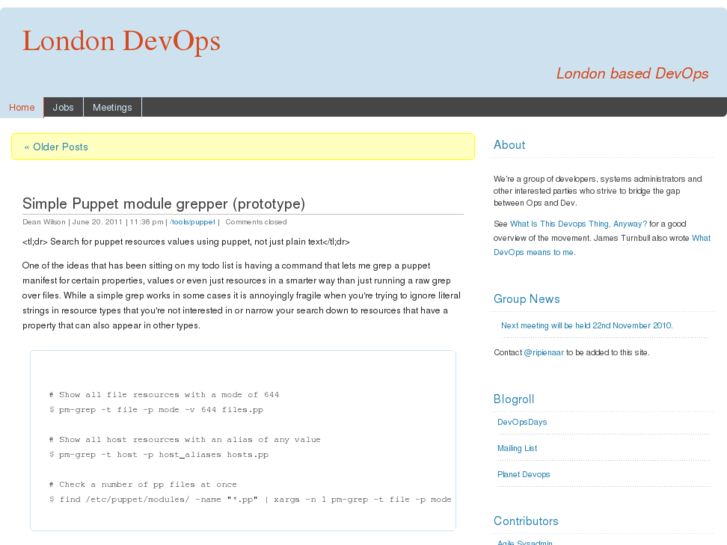Open 'What Is This Devops Thing, Anyway?' link
This screenshot has height=545, width=727.
click(578, 224)
